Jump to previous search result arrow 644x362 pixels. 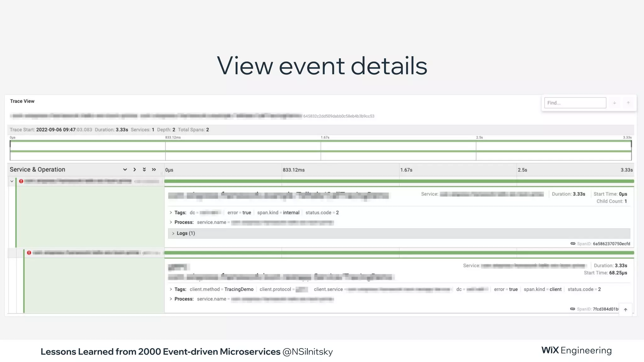click(628, 103)
